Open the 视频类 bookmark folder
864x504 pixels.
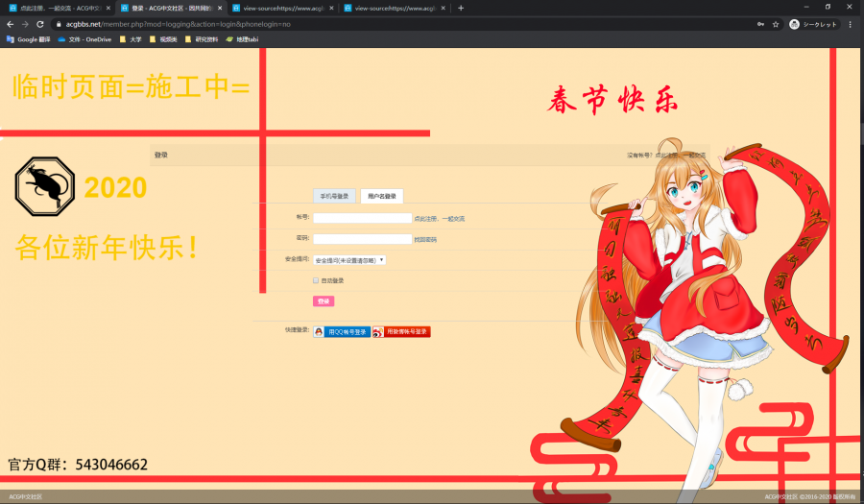tap(163, 39)
